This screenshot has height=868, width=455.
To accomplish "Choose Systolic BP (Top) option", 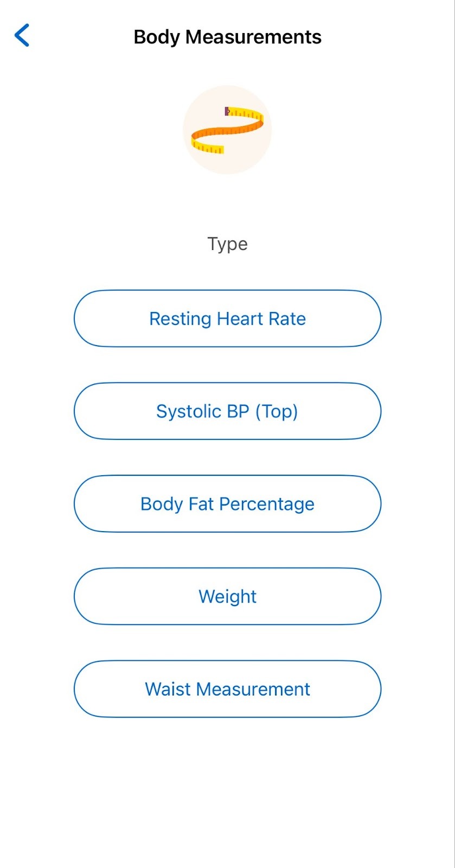I will 227,411.
